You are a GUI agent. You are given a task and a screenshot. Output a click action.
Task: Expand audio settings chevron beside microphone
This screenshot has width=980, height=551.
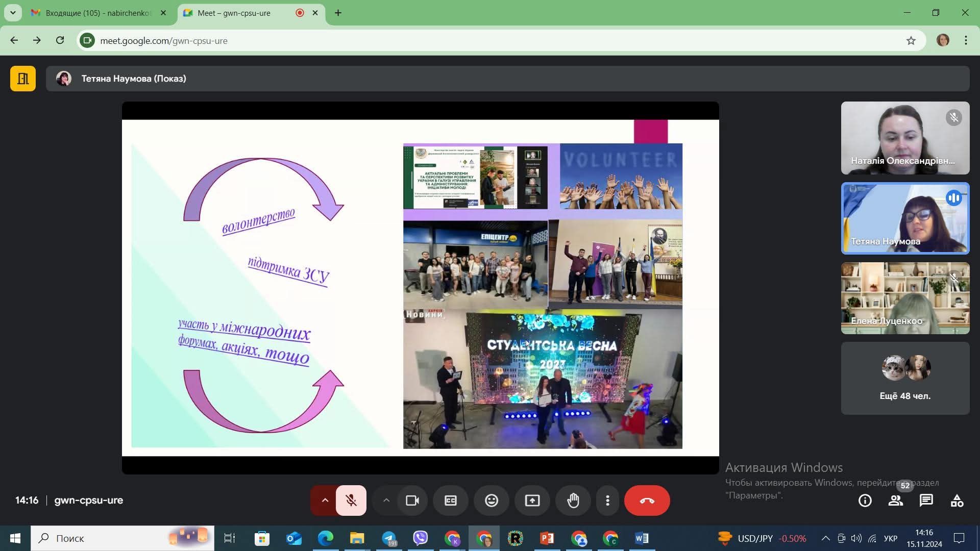325,500
